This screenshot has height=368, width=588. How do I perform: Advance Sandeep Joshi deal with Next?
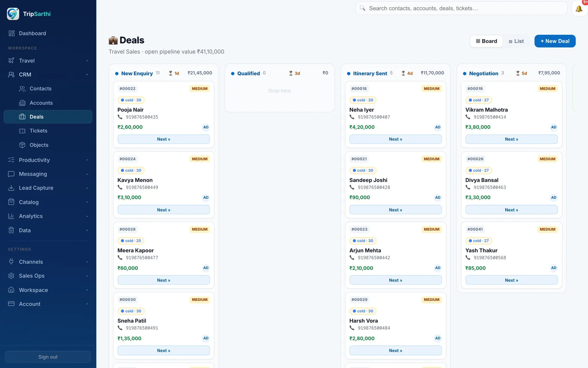point(396,210)
